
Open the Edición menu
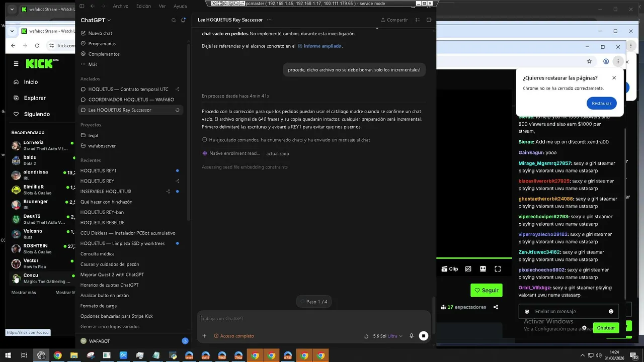(x=143, y=6)
